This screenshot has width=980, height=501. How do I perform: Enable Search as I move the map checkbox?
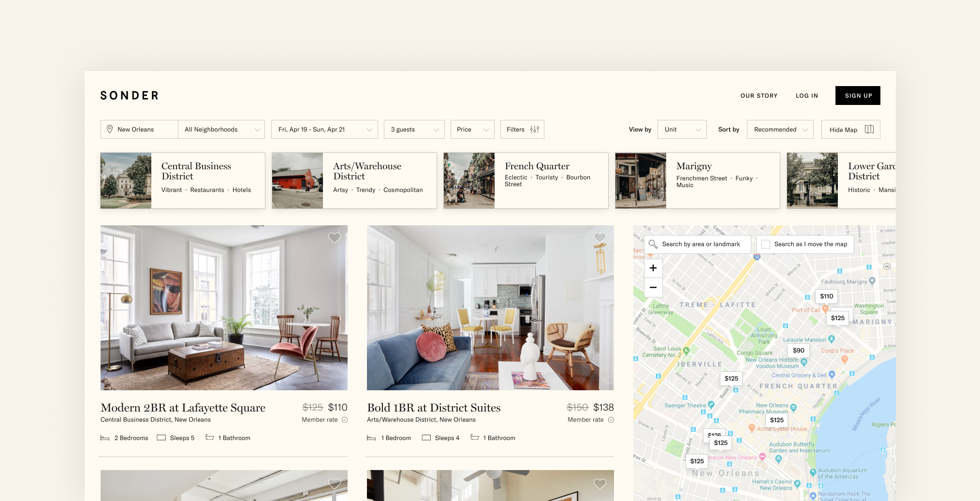pyautogui.click(x=766, y=244)
